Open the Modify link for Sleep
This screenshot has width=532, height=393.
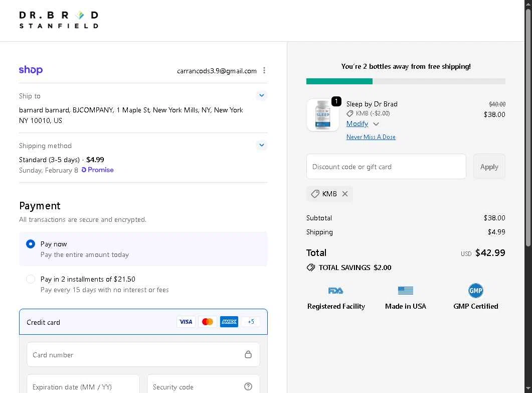coord(357,123)
